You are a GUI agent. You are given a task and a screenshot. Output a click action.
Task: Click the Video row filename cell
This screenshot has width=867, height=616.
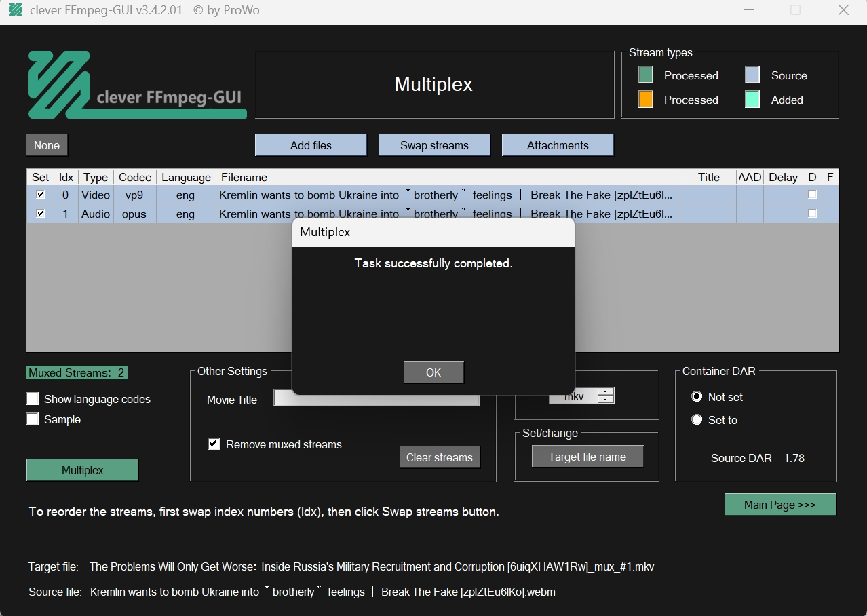coord(449,195)
